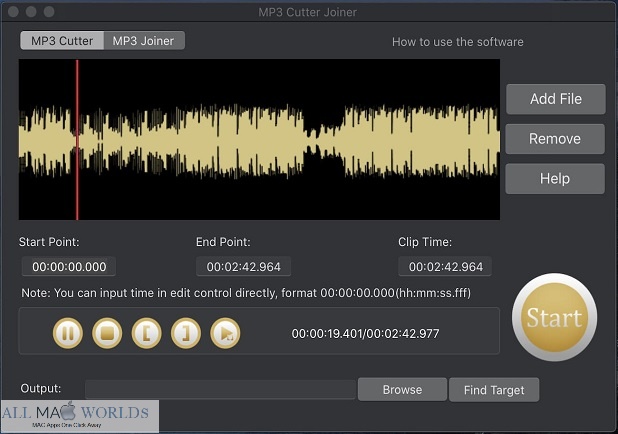Click the waveform at its quiet dip section
The height and width of the screenshot is (434, 618).
pyautogui.click(x=323, y=140)
